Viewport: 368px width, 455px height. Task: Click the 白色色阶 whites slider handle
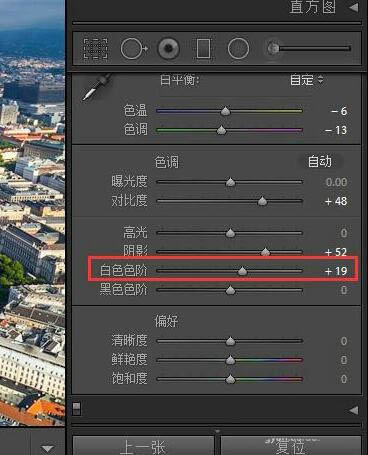point(242,271)
